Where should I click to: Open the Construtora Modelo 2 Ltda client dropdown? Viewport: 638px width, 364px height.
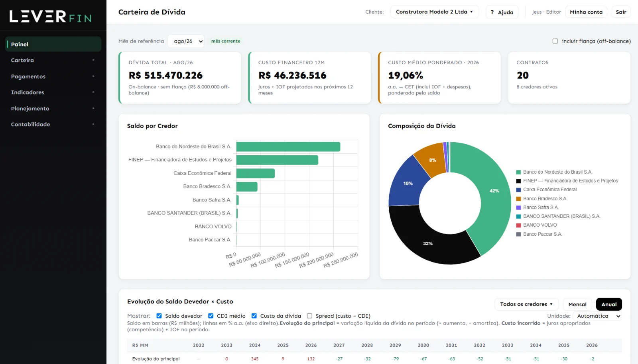[434, 12]
